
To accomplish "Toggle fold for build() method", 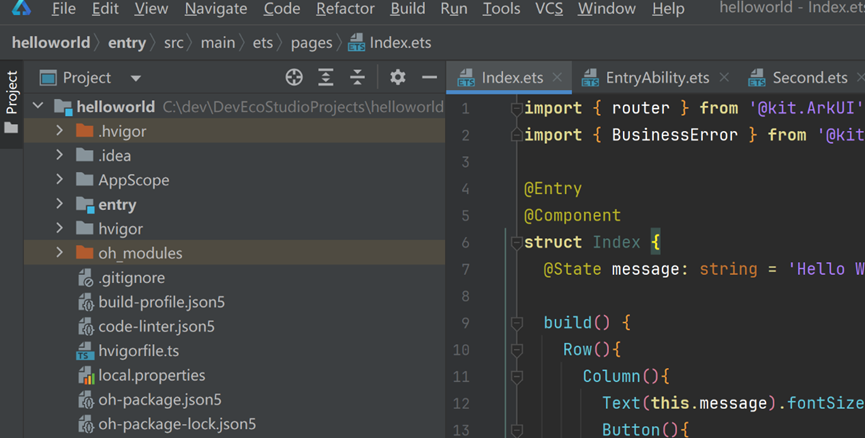I will [516, 323].
